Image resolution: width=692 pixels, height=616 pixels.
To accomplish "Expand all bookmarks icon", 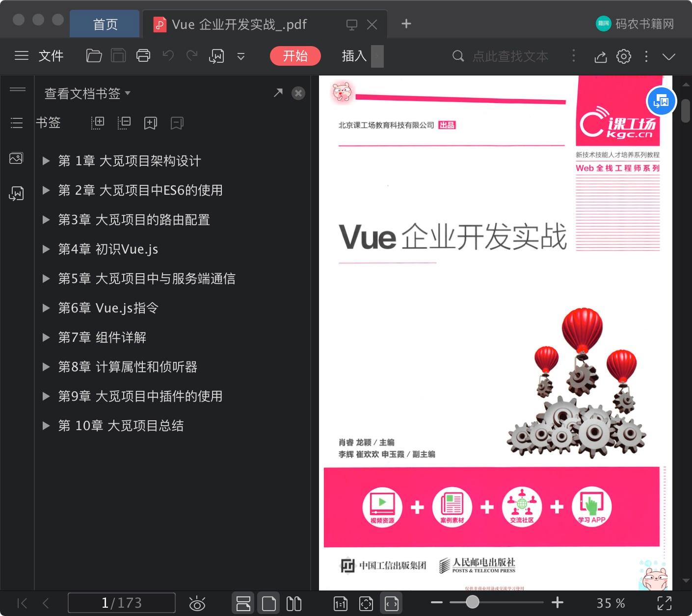I will click(x=98, y=123).
